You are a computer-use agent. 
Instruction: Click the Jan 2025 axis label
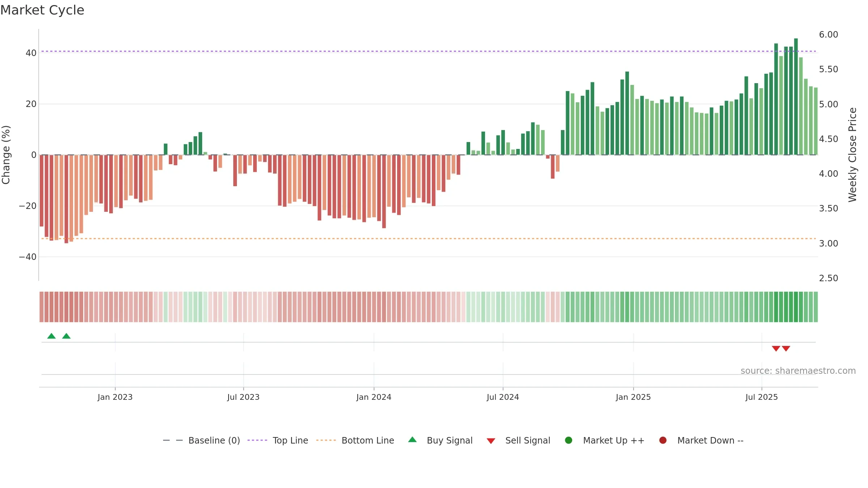[x=633, y=397]
